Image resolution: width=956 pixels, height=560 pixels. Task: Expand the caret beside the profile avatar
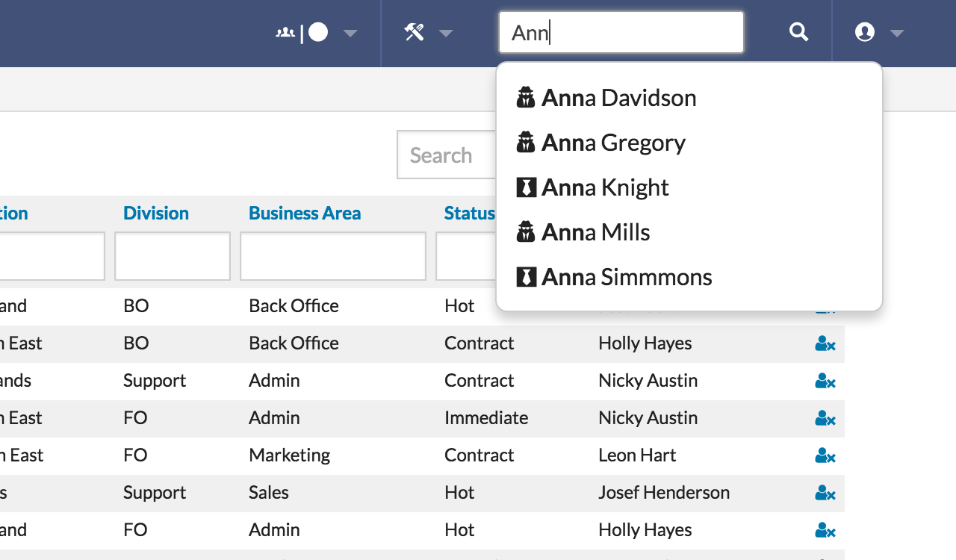[897, 33]
